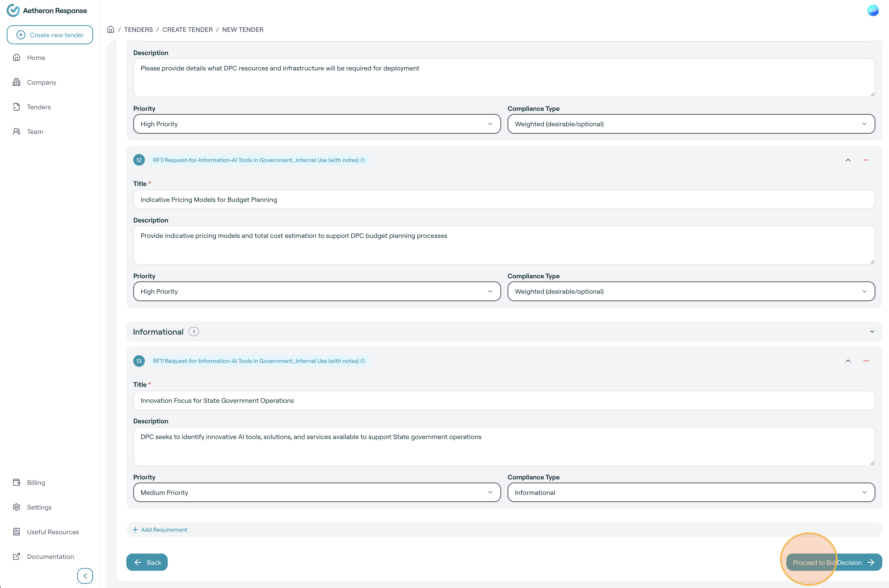Screen dimensions: 889x588
Task: Click the home icon in breadcrumb
Action: click(x=110, y=29)
